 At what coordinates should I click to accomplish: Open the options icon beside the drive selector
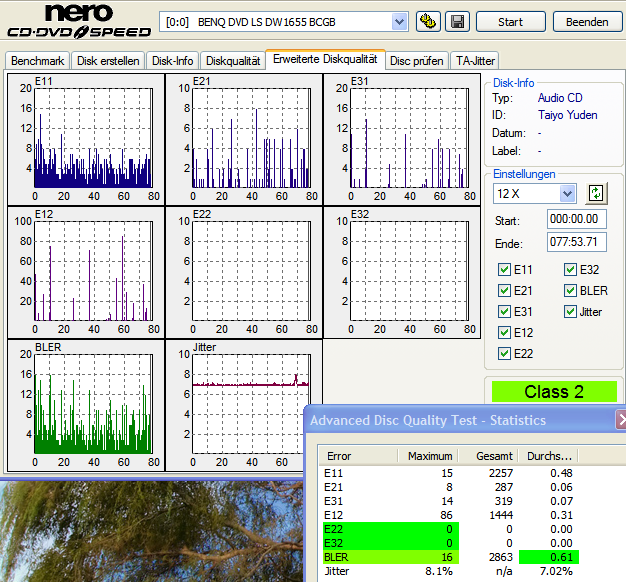click(429, 21)
